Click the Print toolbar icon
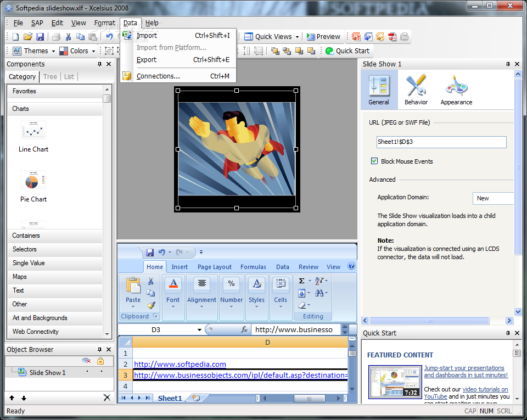The image size is (527, 420). [56, 37]
